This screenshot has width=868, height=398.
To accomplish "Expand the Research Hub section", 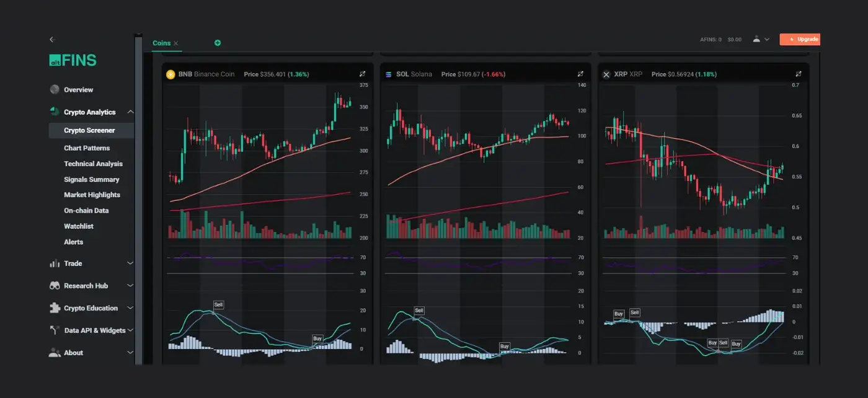I will click(130, 286).
